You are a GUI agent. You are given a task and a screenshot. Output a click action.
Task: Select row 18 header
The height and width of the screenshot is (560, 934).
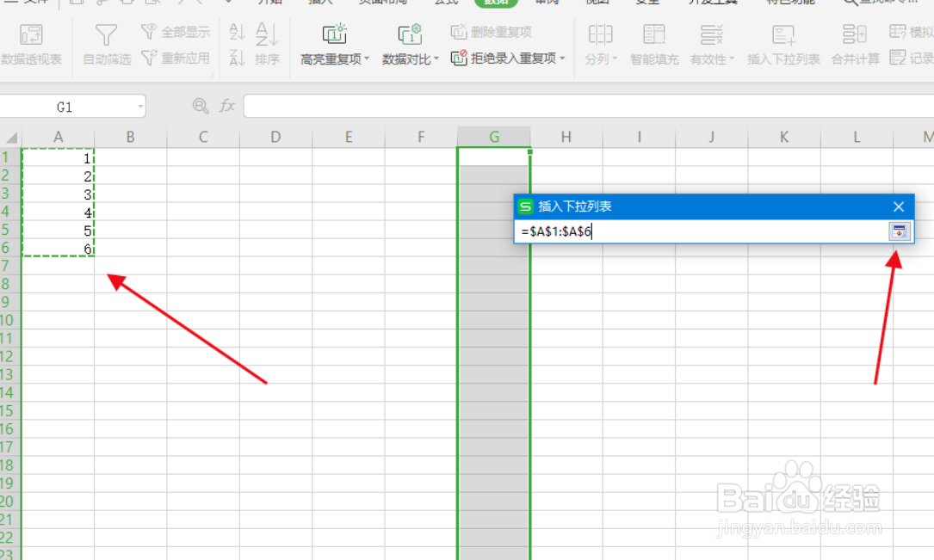tap(10, 465)
